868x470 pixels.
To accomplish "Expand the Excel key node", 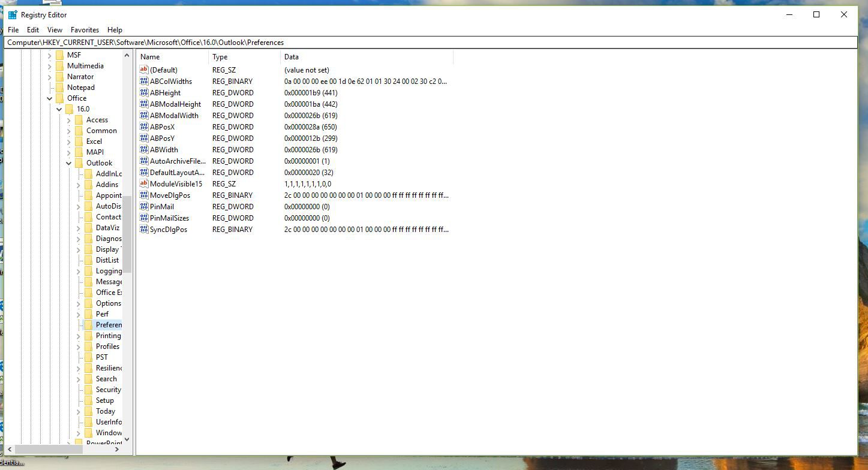I will coord(69,141).
